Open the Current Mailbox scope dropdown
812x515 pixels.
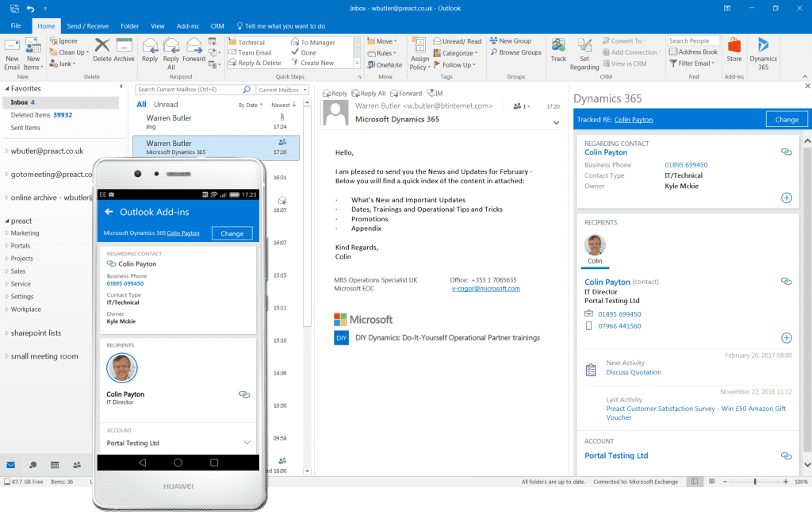click(283, 90)
